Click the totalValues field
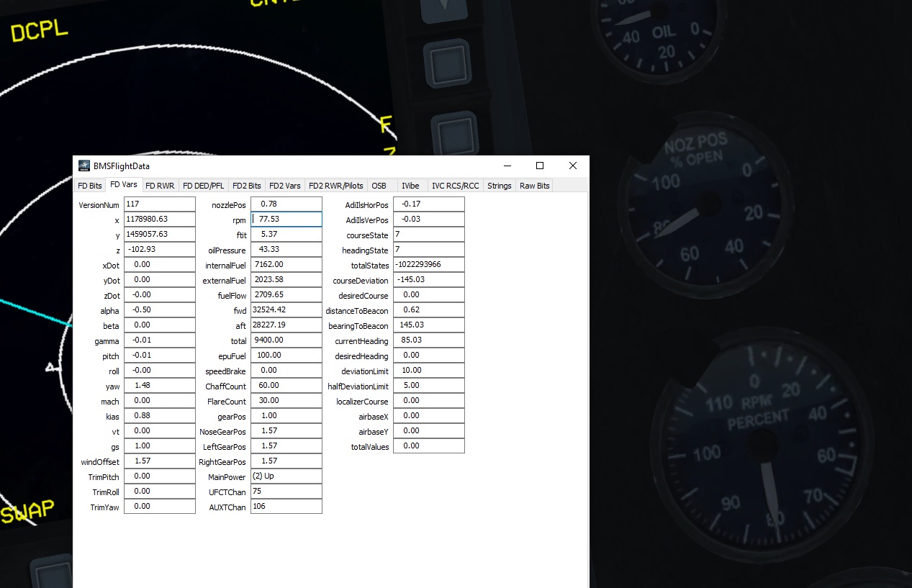Viewport: 912px width, 588px height. pos(429,446)
